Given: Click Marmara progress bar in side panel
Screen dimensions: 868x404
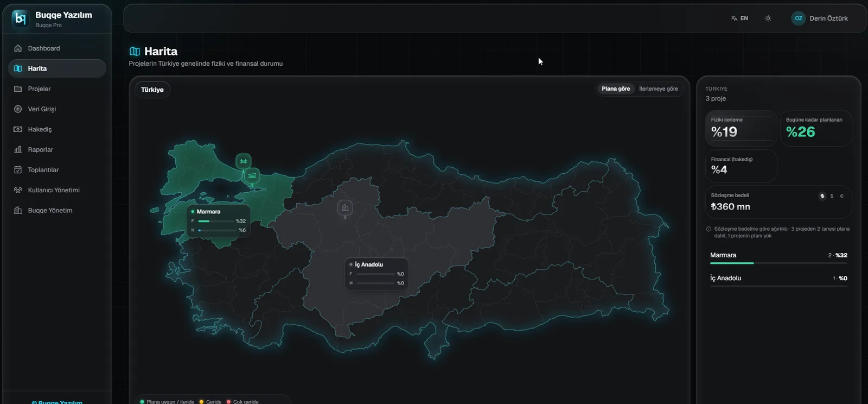Looking at the screenshot, I should click(778, 263).
